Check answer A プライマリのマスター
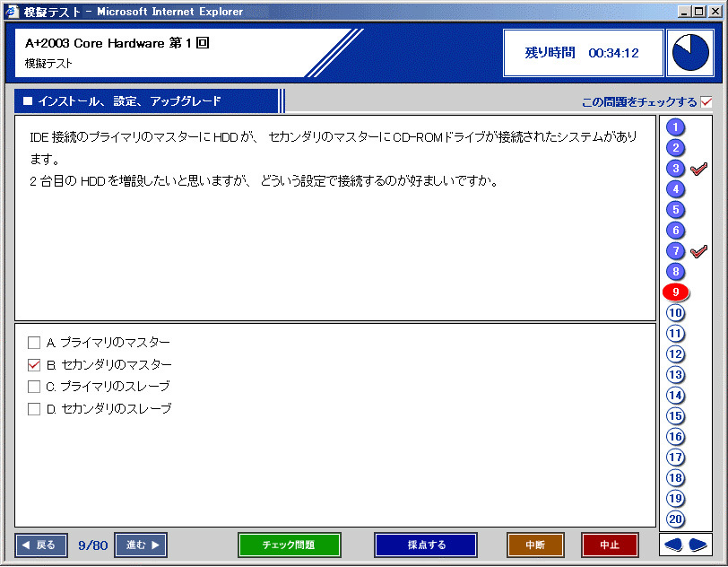Screen dimensions: 728x567 point(34,343)
